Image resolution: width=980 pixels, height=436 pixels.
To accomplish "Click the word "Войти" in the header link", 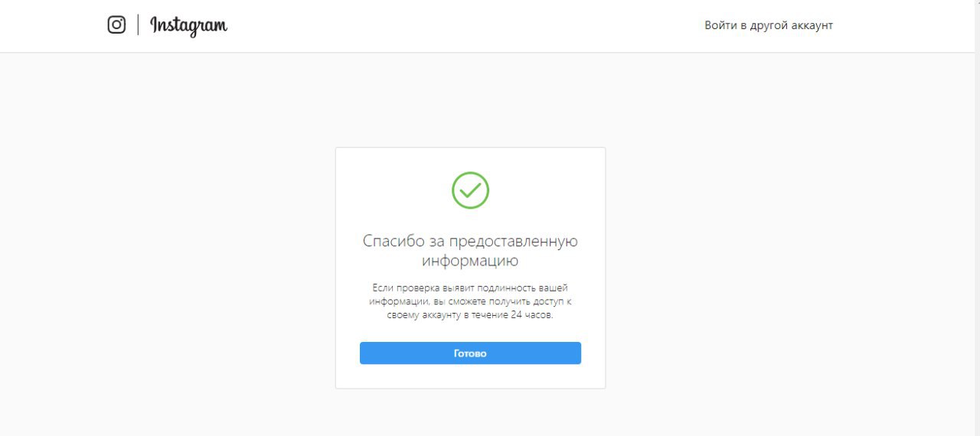I will coord(720,25).
